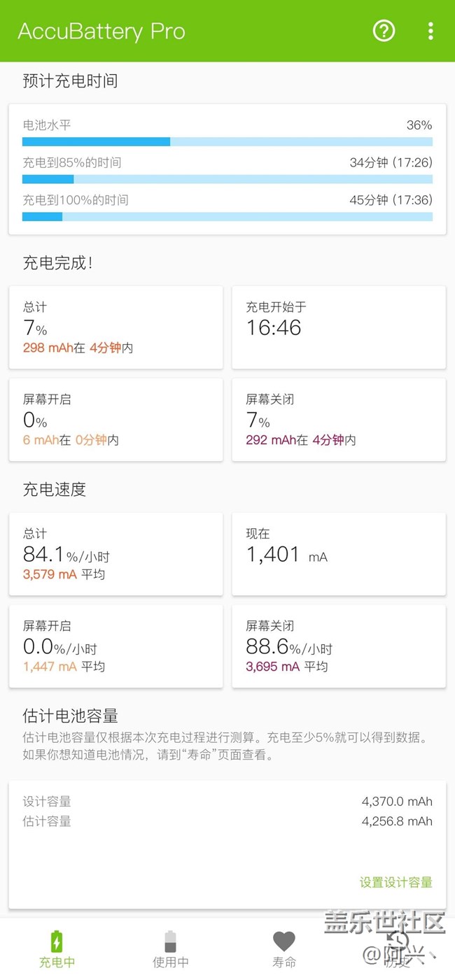The width and height of the screenshot is (455, 980).
Task: Tap the 现在 1,401 mA card
Action: click(339, 553)
